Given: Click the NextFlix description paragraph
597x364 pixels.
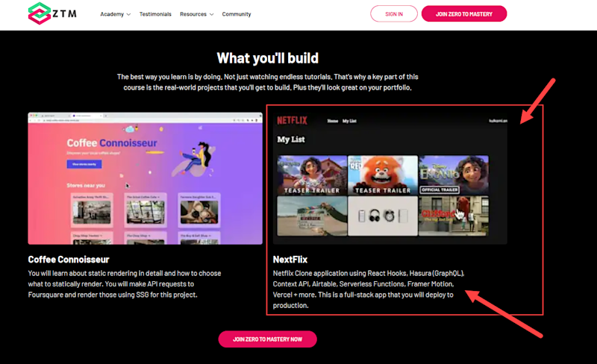Looking at the screenshot, I should pyautogui.click(x=369, y=289).
